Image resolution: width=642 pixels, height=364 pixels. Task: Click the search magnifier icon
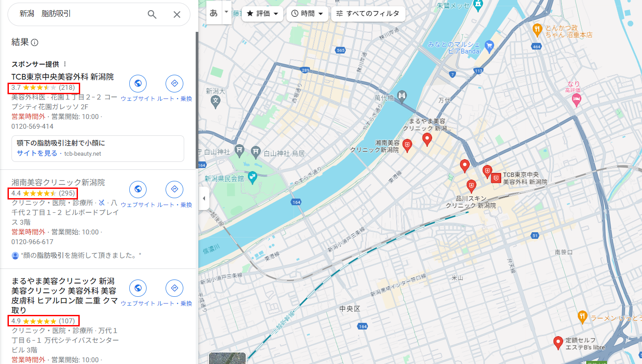point(152,15)
